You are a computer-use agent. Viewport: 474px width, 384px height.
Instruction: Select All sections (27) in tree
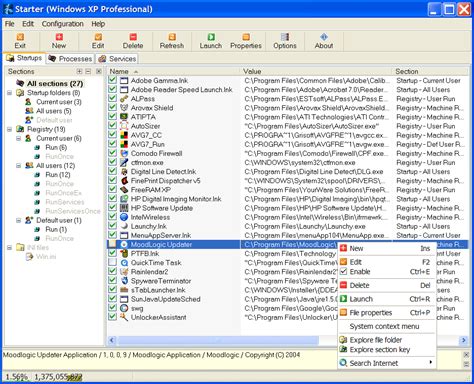(55, 83)
